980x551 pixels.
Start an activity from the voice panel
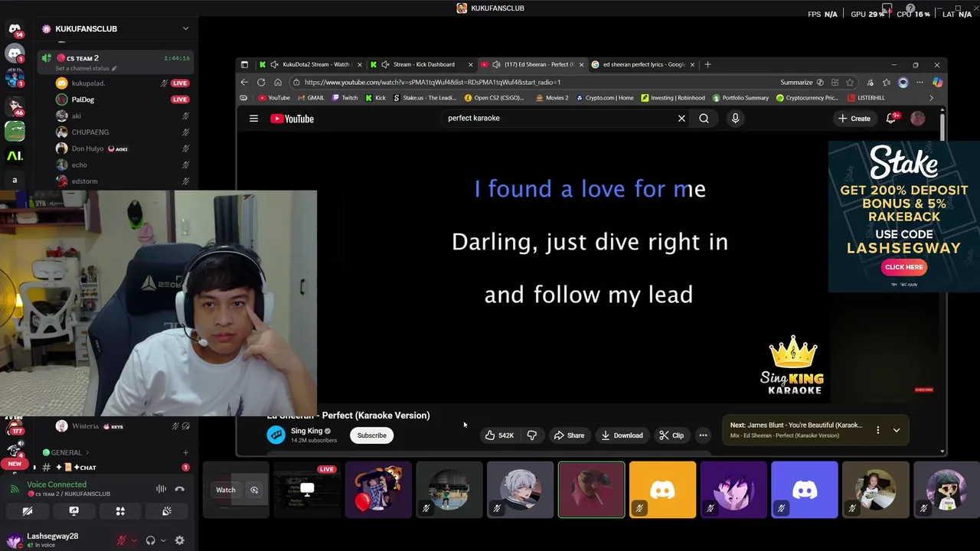[120, 511]
